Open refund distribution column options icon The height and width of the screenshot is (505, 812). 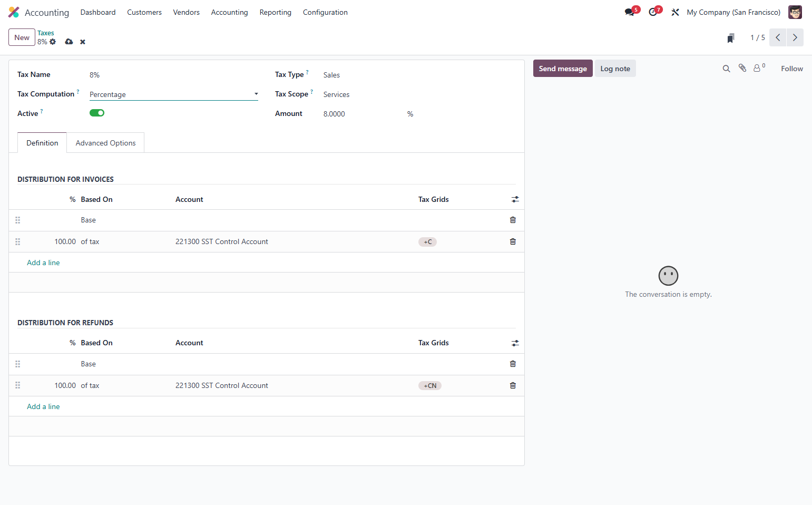[515, 343]
